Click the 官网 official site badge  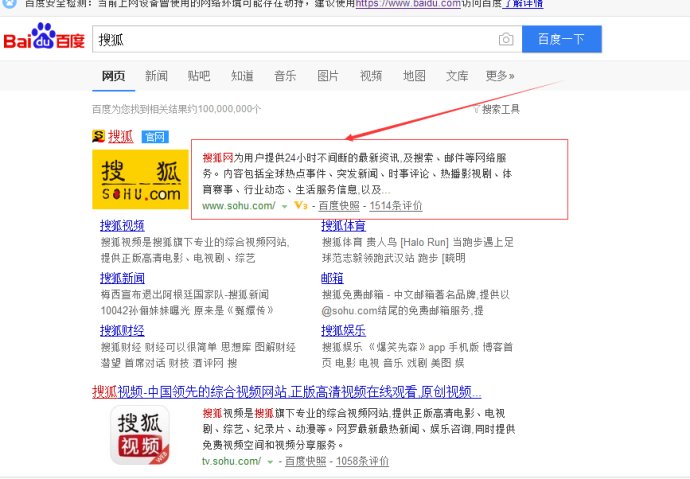pyautogui.click(x=154, y=136)
